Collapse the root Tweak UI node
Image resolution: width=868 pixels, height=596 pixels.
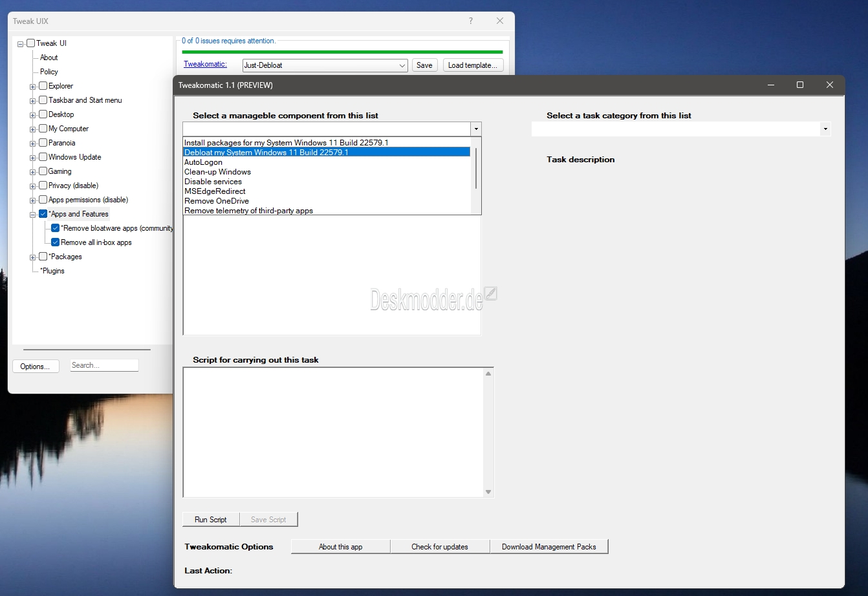(x=21, y=44)
